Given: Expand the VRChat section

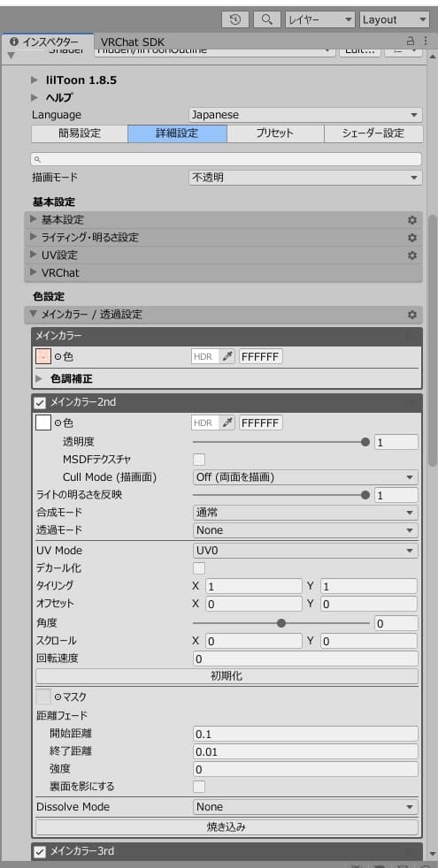Looking at the screenshot, I should (224, 273).
